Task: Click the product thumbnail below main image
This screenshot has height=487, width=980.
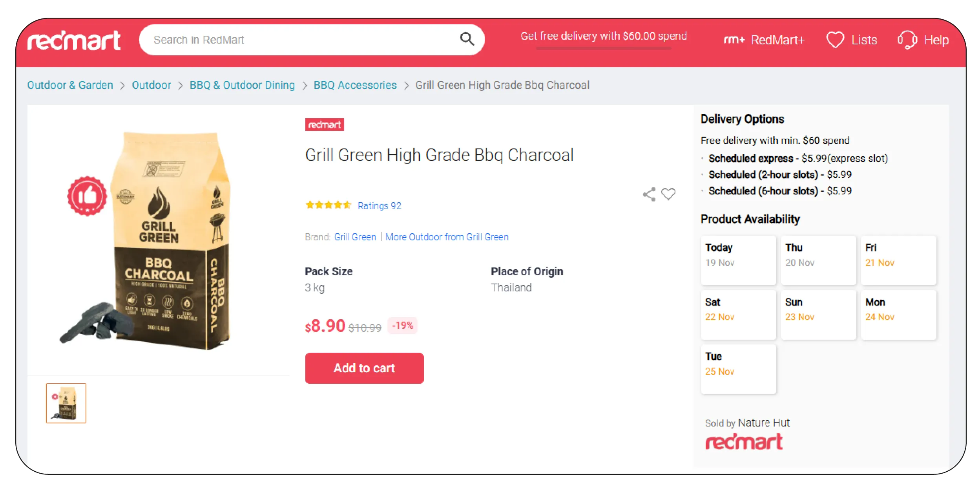Action: point(66,403)
